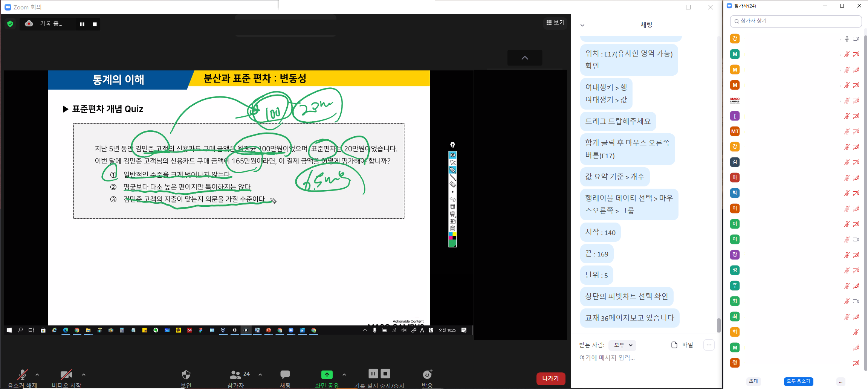868x389 pixels.
Task: Start video with the camera button
Action: 66,375
